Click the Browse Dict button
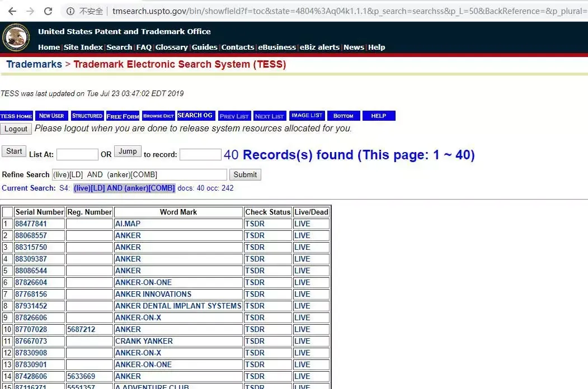This screenshot has height=389, width=588. 159,116
